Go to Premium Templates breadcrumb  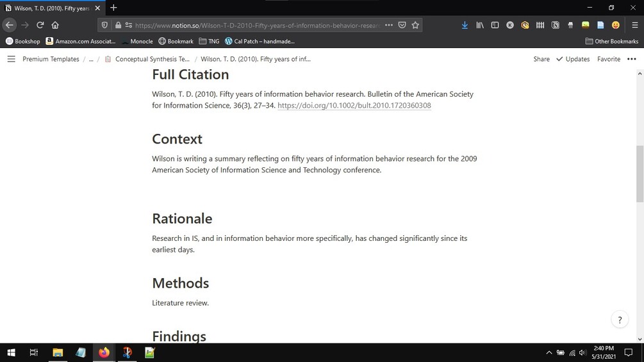[x=51, y=59]
